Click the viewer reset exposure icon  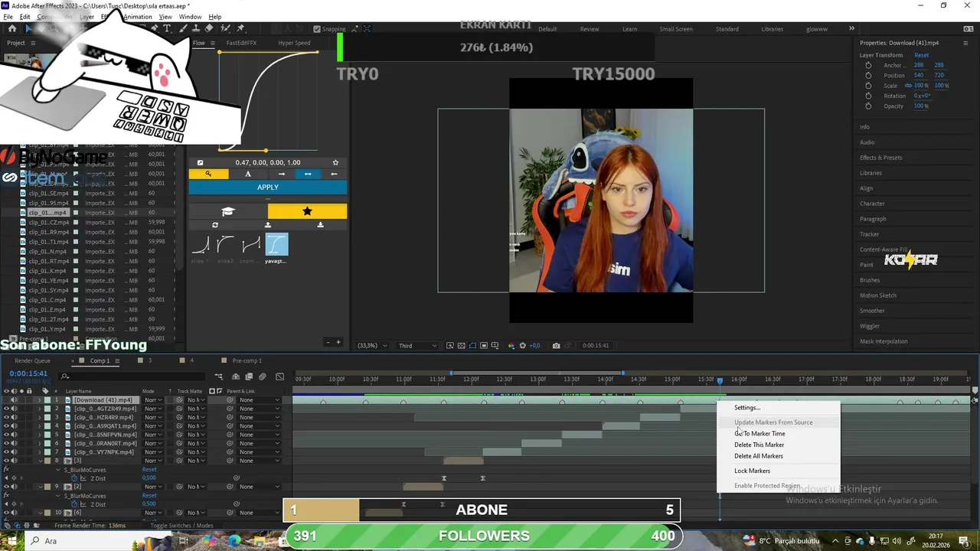523,345
